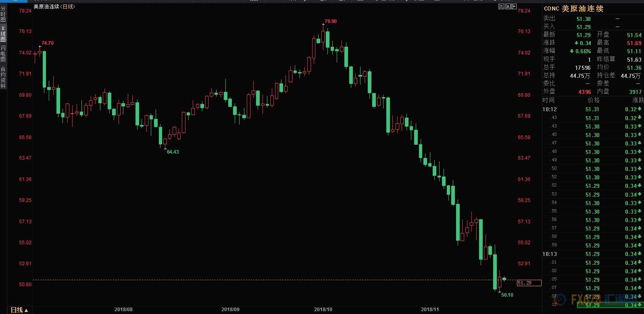Click the 买入 price 51.29
This screenshot has height=314, width=644.
pos(584,27)
